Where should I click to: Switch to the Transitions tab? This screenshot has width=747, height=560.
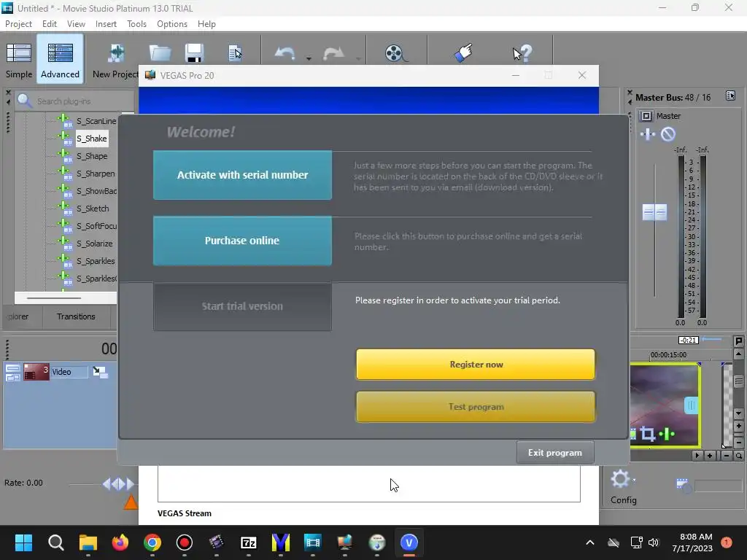point(76,316)
